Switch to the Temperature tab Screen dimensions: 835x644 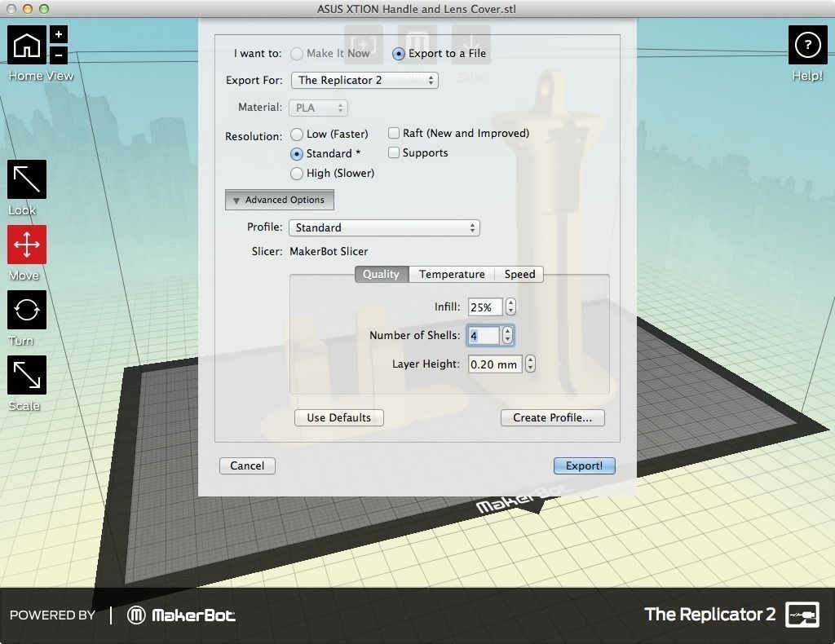tap(452, 274)
